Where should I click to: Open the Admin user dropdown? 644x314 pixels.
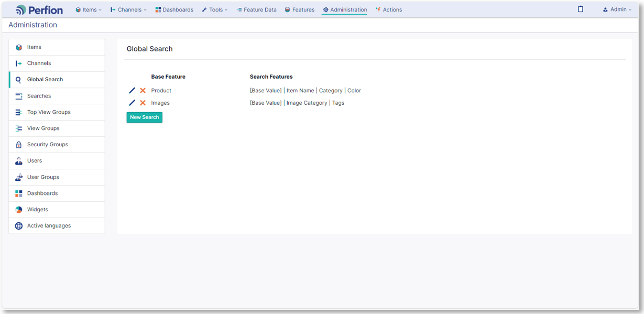[x=617, y=9]
